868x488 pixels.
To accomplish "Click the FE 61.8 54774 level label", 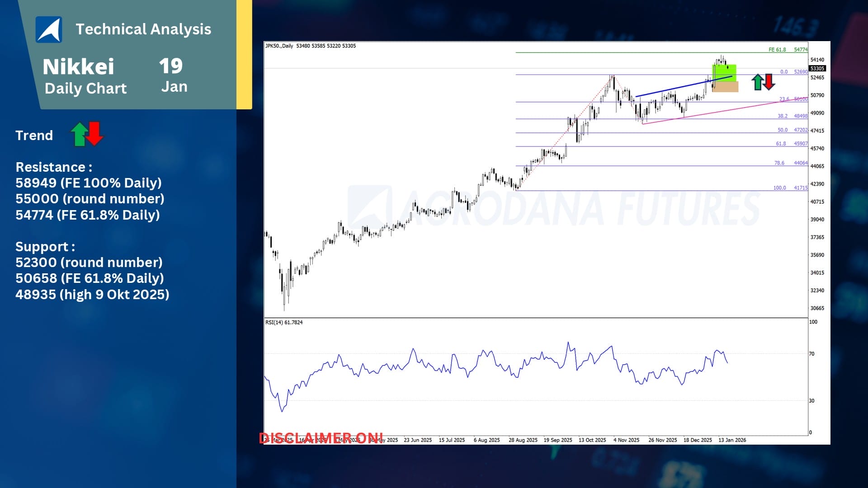I will 788,50.
